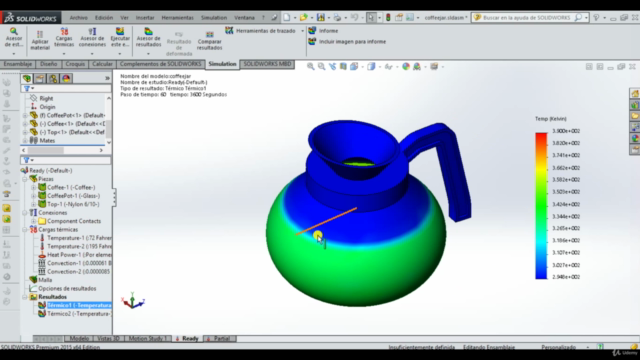
Task: Collapse the Resultados folder
Action: [25, 297]
